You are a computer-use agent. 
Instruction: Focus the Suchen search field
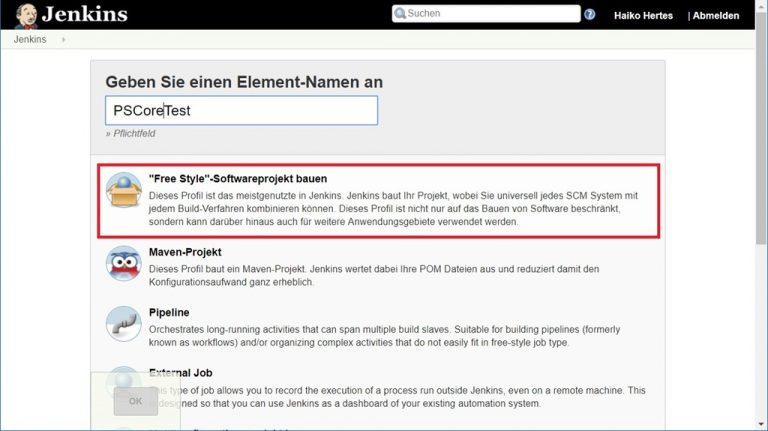[x=492, y=14]
